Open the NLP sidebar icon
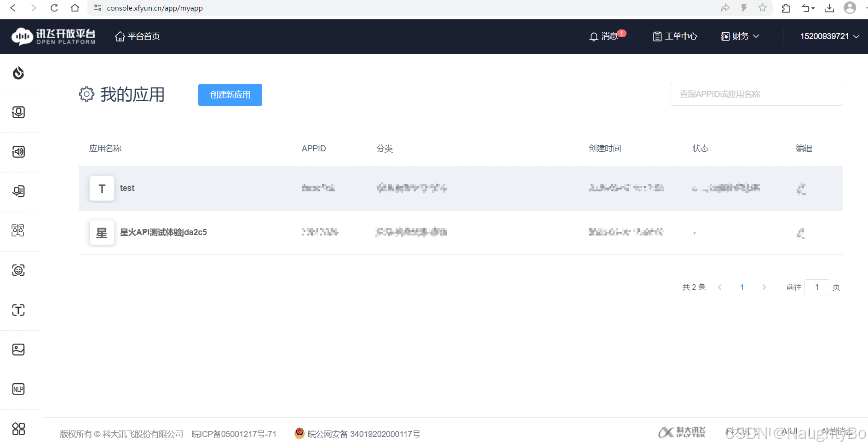868x448 pixels. click(x=18, y=389)
